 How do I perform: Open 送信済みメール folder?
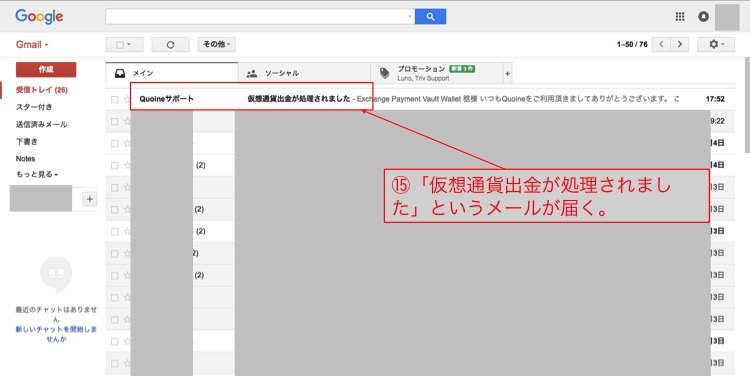tap(42, 124)
